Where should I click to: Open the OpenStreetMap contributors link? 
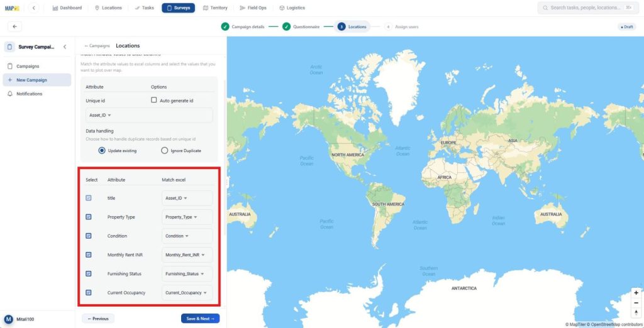[616, 324]
